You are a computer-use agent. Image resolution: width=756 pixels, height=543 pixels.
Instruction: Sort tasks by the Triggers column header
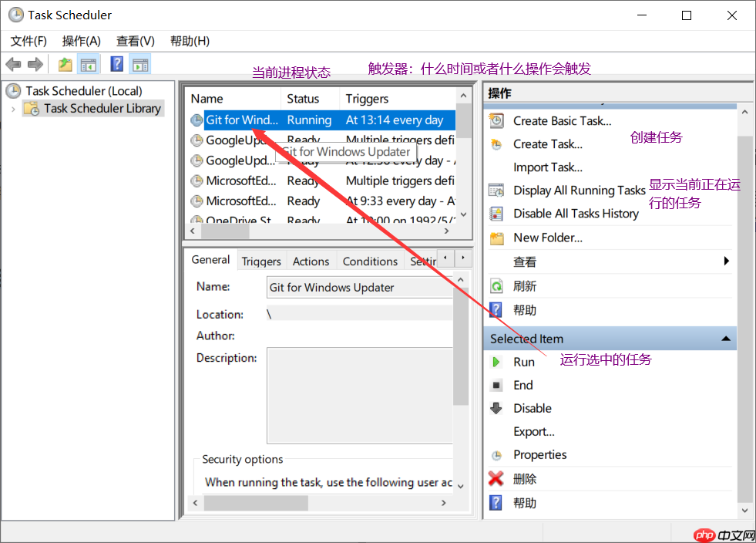[398, 99]
